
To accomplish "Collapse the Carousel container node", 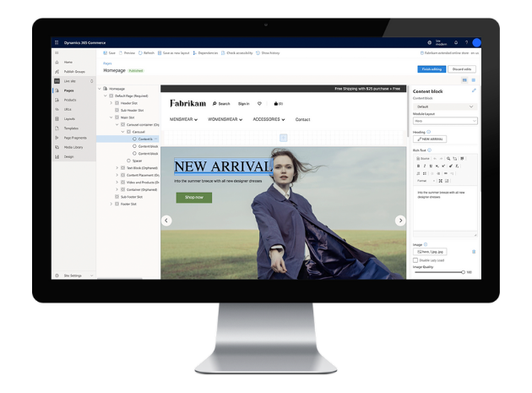I will [x=117, y=124].
